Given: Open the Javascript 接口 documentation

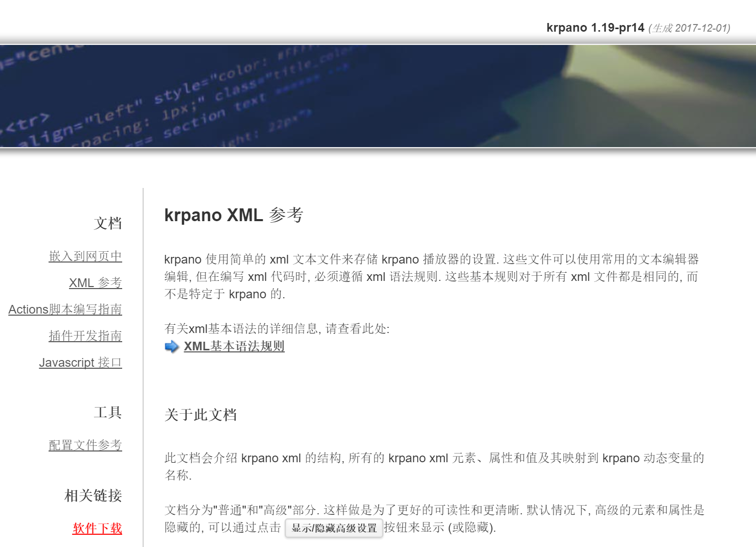Looking at the screenshot, I should (x=80, y=363).
